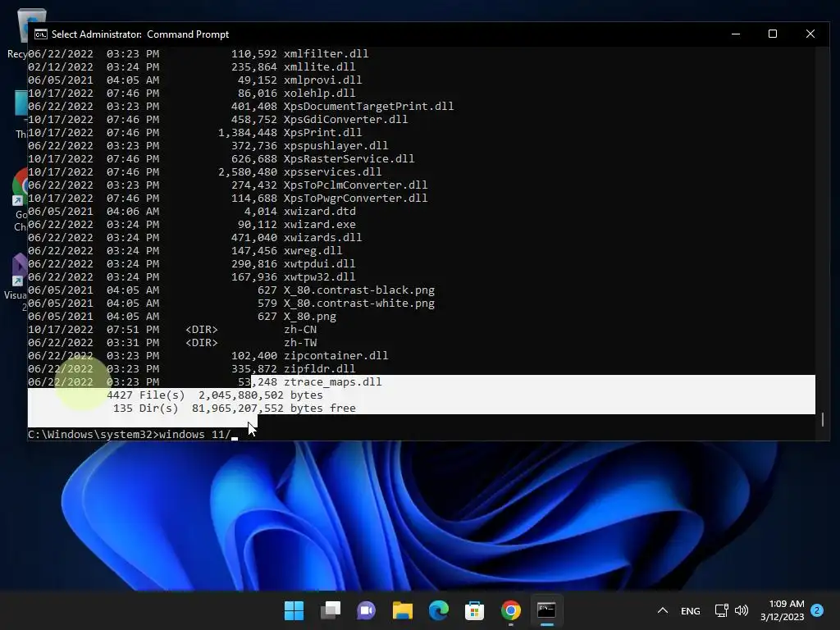Image resolution: width=840 pixels, height=630 pixels.
Task: Click the text 'X_80.png'
Action: (309, 316)
